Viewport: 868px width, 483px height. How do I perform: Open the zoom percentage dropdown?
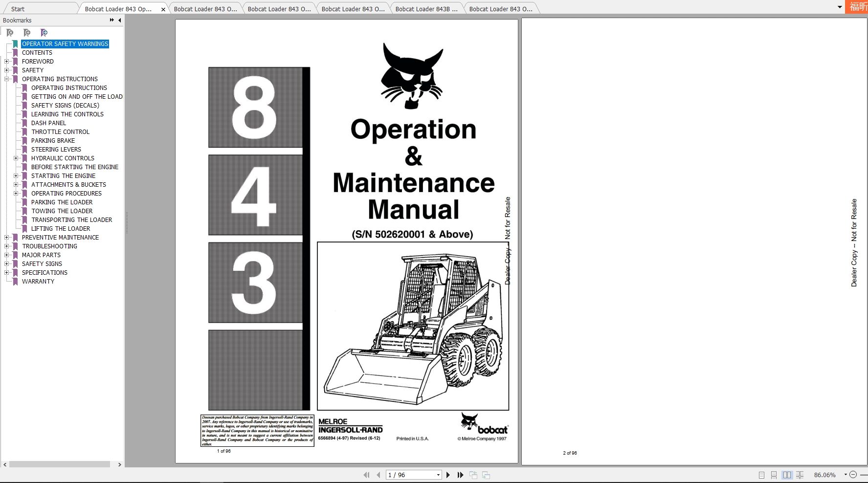[846, 475]
